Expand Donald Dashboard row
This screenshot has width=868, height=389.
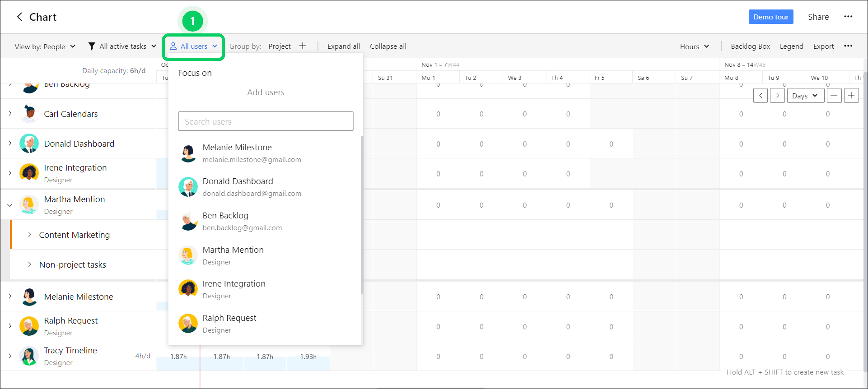pyautogui.click(x=10, y=143)
